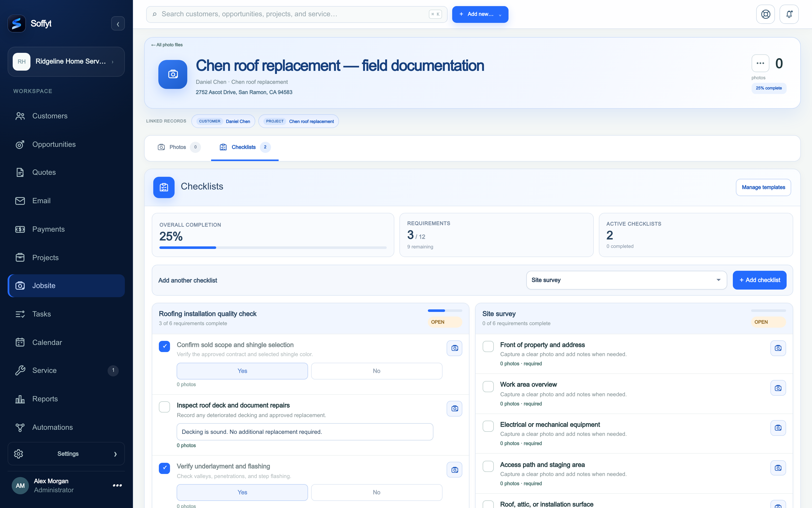812x508 pixels.
Task: Switch to the Photos tab
Action: (179, 147)
